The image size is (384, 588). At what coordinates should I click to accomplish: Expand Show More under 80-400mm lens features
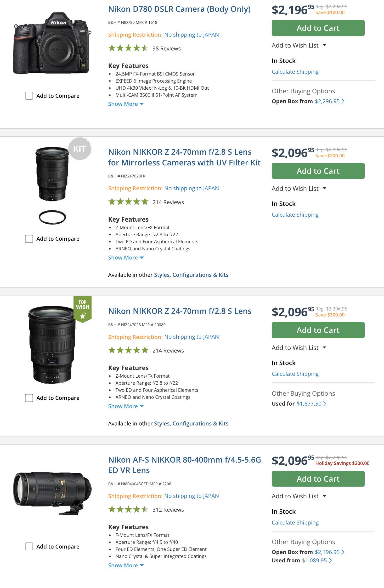tap(126, 566)
